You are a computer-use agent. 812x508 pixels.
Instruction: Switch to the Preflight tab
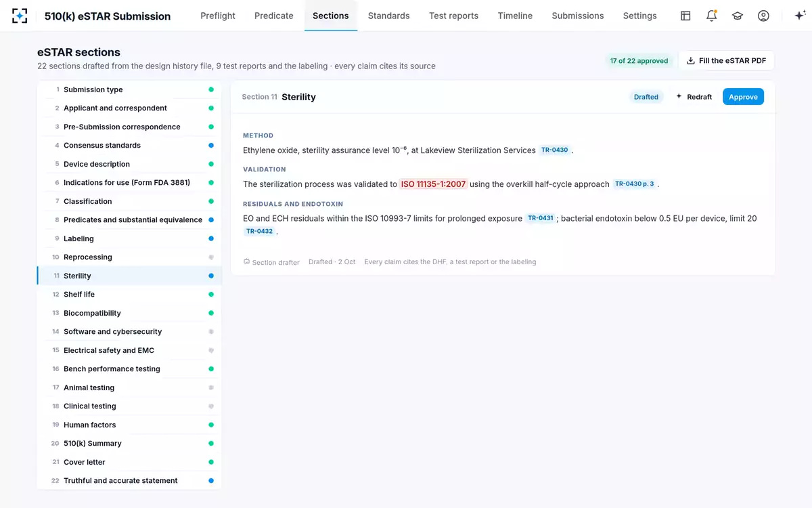click(218, 16)
